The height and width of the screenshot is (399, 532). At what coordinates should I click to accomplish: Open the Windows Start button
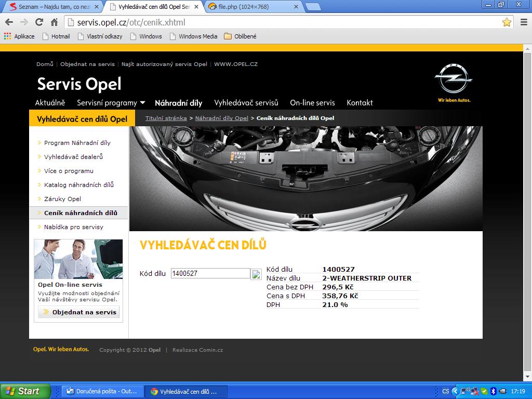25,391
